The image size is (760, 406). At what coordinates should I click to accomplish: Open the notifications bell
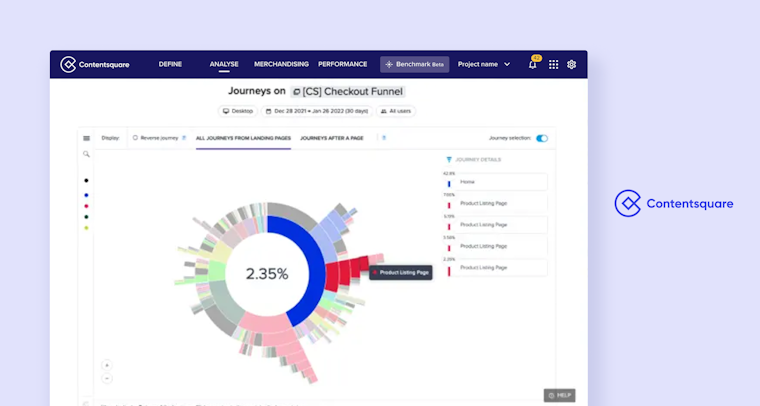[x=533, y=64]
